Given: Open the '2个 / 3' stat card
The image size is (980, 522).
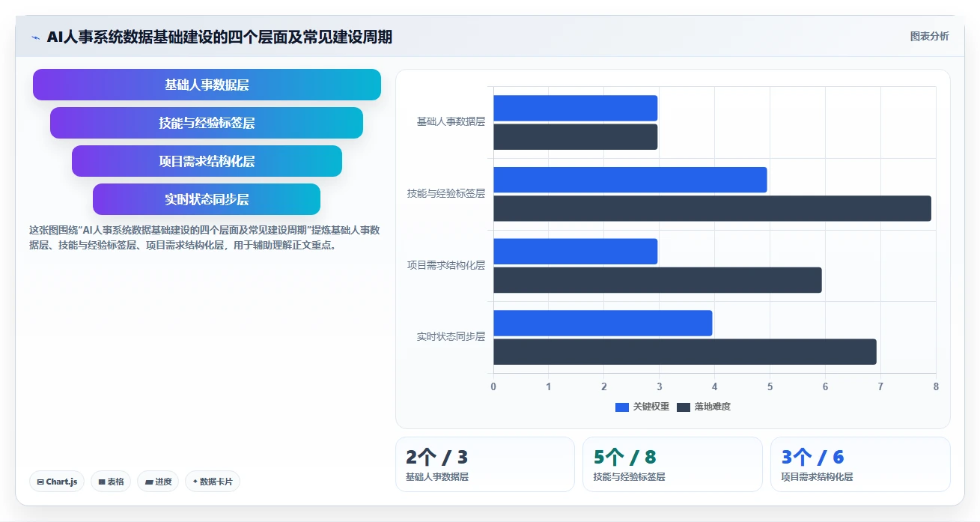Looking at the screenshot, I should (x=485, y=464).
